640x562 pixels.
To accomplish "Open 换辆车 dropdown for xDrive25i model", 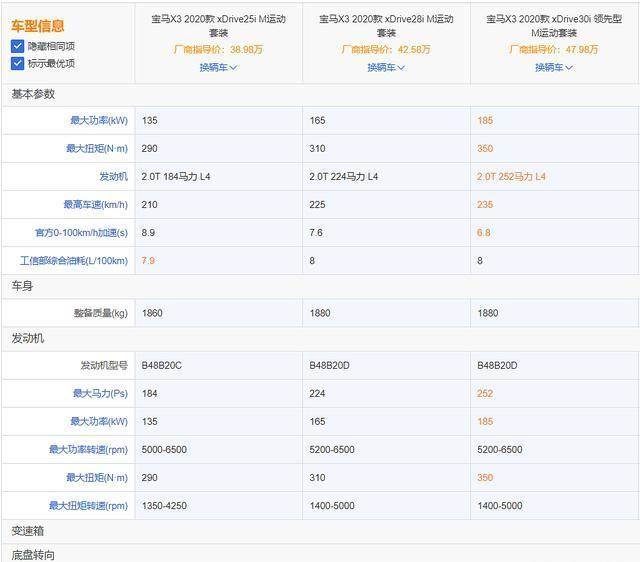I will pyautogui.click(x=218, y=67).
